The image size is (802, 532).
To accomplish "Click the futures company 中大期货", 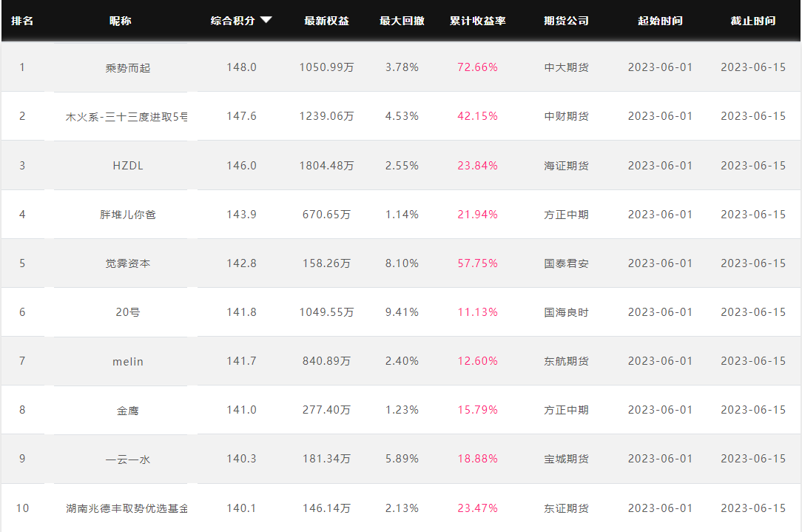I will 566,67.
